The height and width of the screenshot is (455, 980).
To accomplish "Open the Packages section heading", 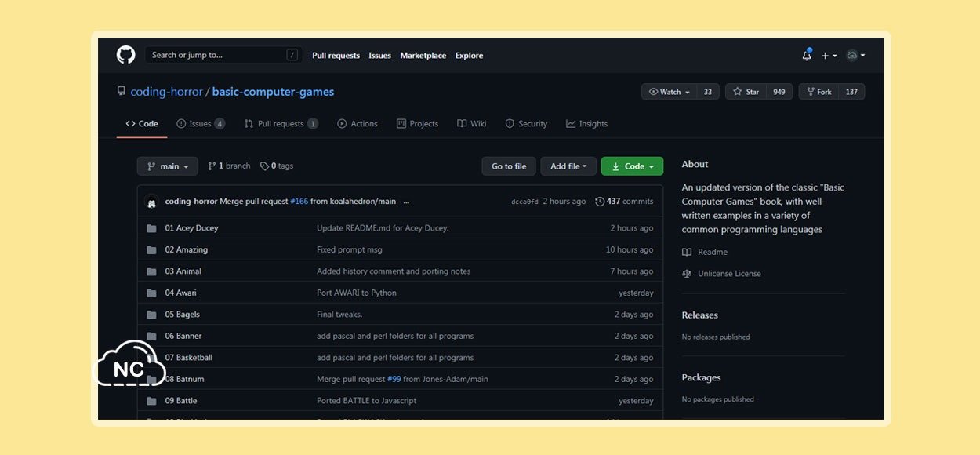I will point(701,377).
